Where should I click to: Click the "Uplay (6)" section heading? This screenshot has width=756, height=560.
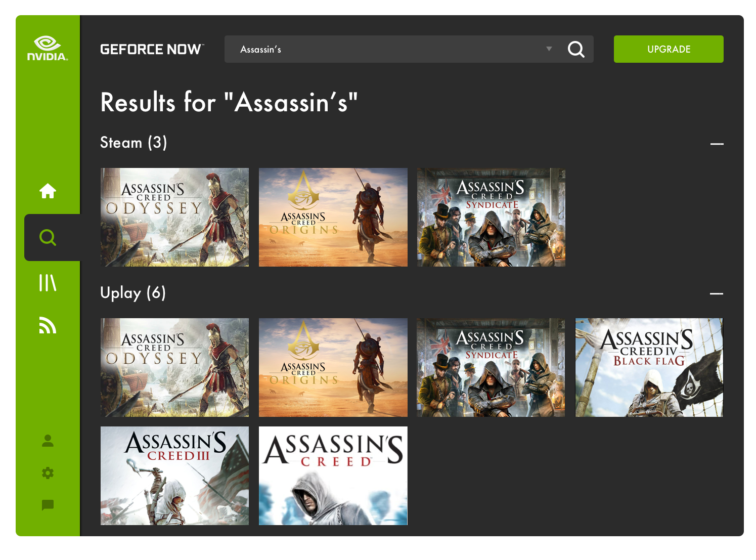(133, 293)
